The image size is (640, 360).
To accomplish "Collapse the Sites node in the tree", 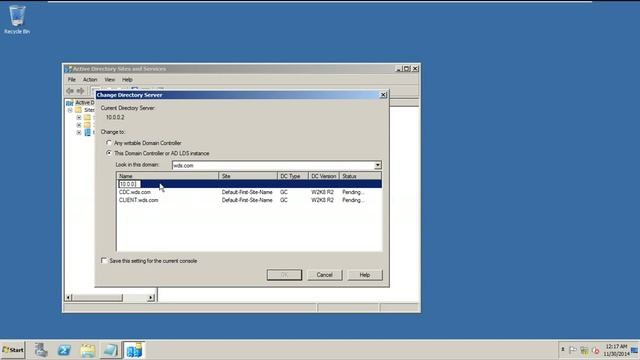I will [x=70, y=110].
